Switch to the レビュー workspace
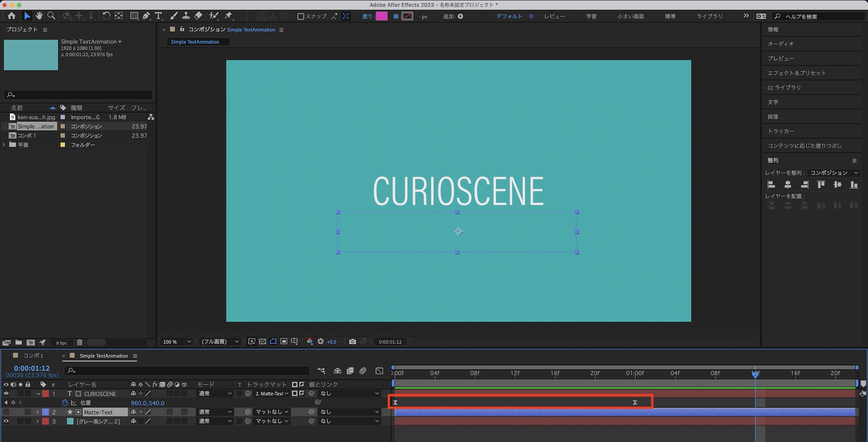868x442 pixels. pos(555,16)
